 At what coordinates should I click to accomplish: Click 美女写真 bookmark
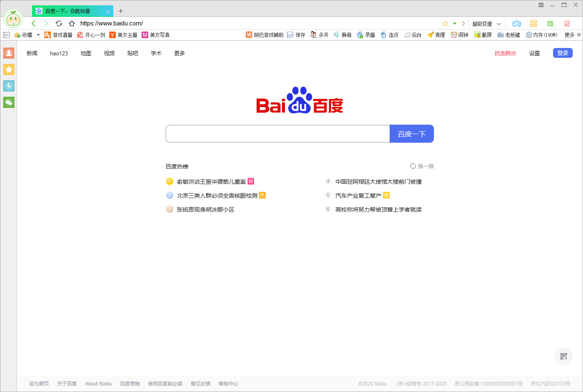pos(156,35)
